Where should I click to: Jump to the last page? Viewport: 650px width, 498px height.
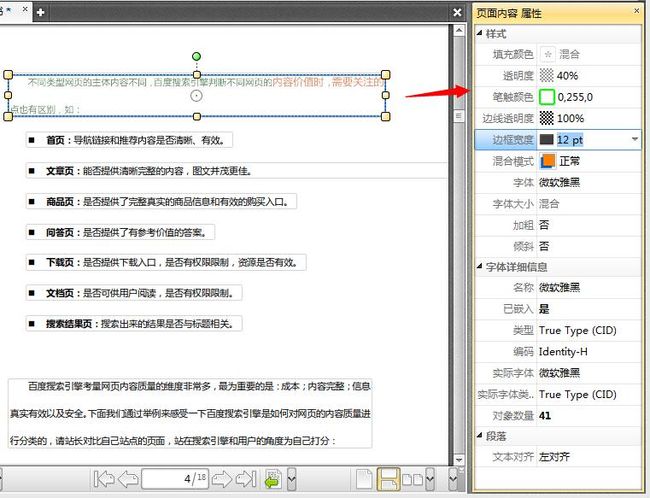tap(246, 479)
